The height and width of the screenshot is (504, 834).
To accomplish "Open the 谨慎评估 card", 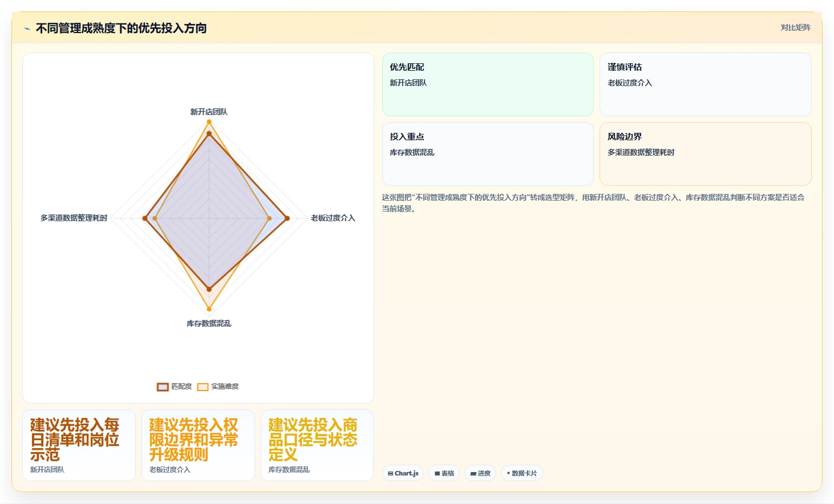I will pos(705,84).
